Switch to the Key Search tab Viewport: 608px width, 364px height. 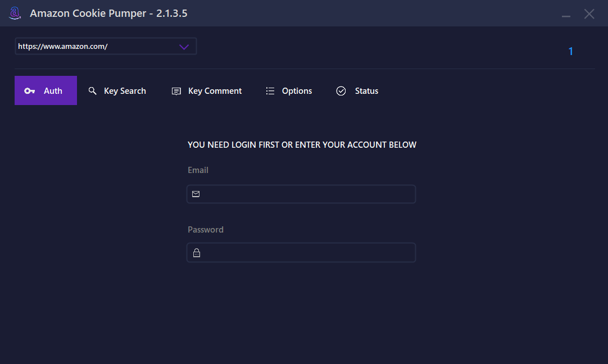click(x=117, y=90)
